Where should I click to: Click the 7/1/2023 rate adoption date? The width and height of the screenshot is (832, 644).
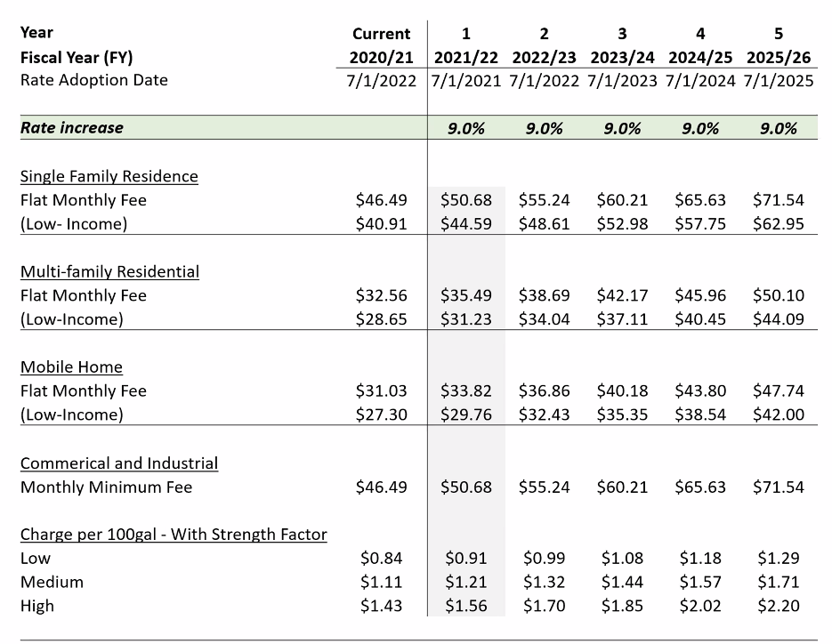click(622, 81)
